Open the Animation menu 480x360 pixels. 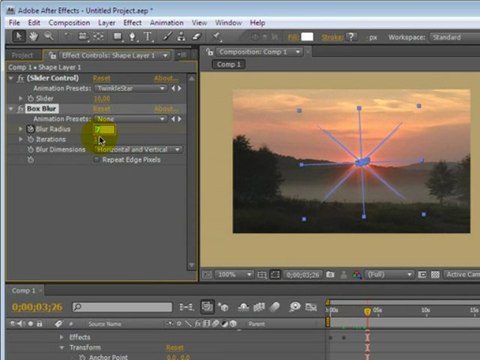(167, 23)
